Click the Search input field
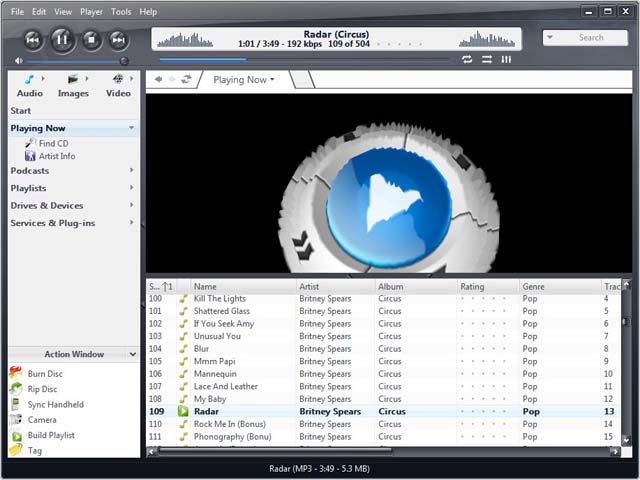The image size is (640, 480). 591,38
